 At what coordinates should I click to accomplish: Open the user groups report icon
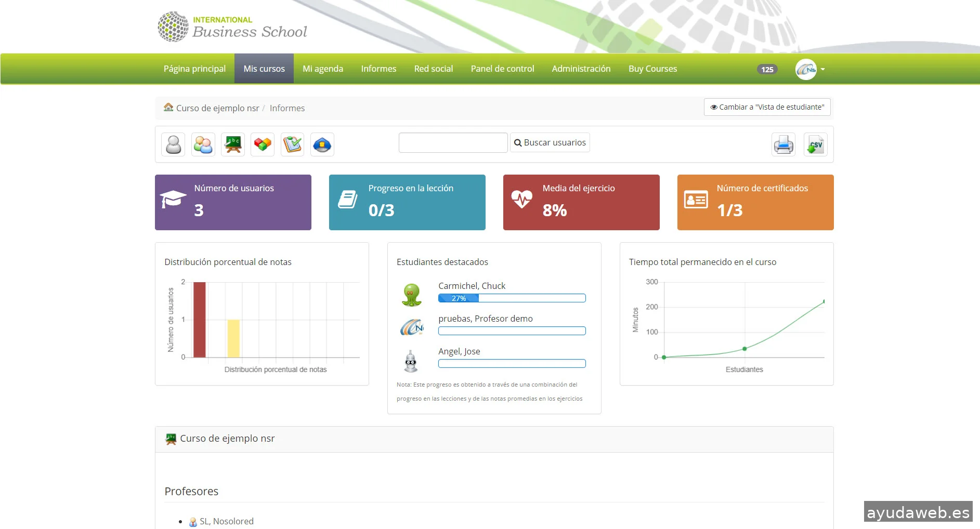pyautogui.click(x=203, y=144)
